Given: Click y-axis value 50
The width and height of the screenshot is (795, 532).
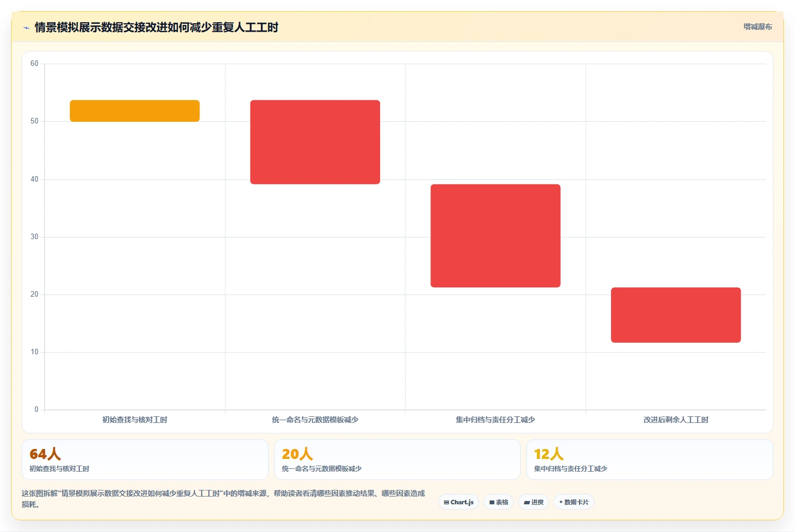Looking at the screenshot, I should click(x=34, y=121).
